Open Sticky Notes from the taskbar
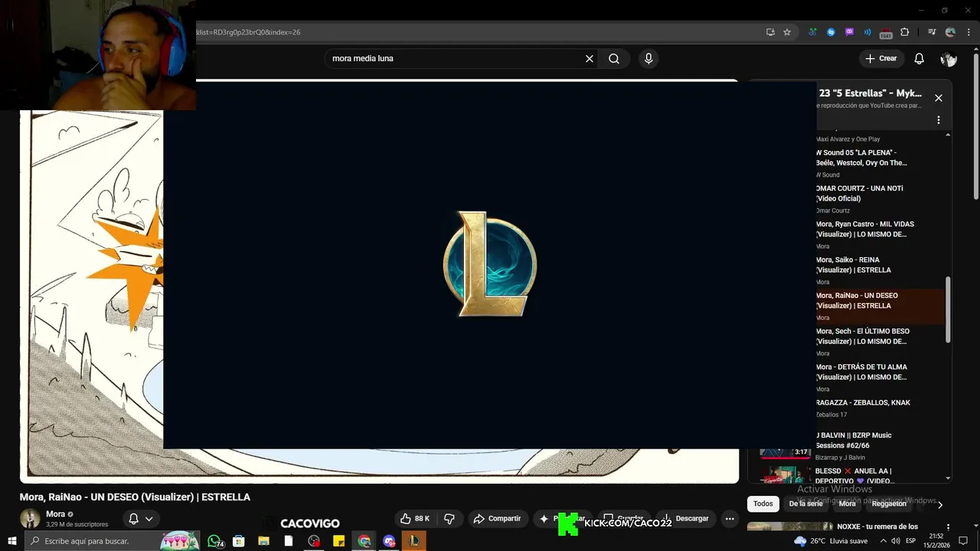Screen dimensions: 980x551 click(339, 541)
